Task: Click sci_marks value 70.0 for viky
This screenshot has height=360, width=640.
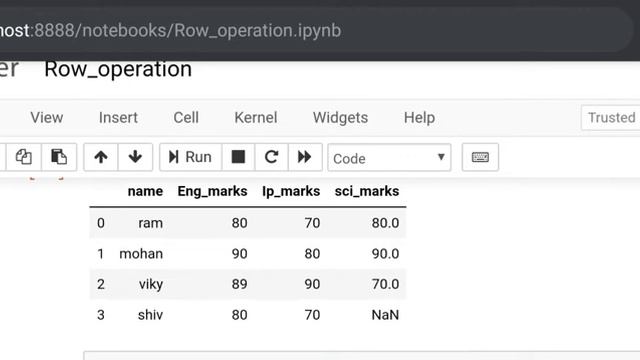Action: tap(385, 284)
